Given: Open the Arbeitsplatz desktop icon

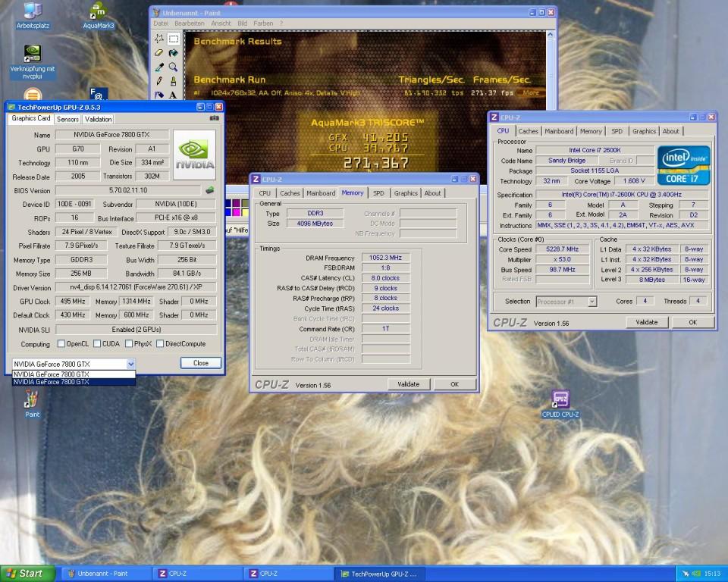Looking at the screenshot, I should pyautogui.click(x=33, y=16).
